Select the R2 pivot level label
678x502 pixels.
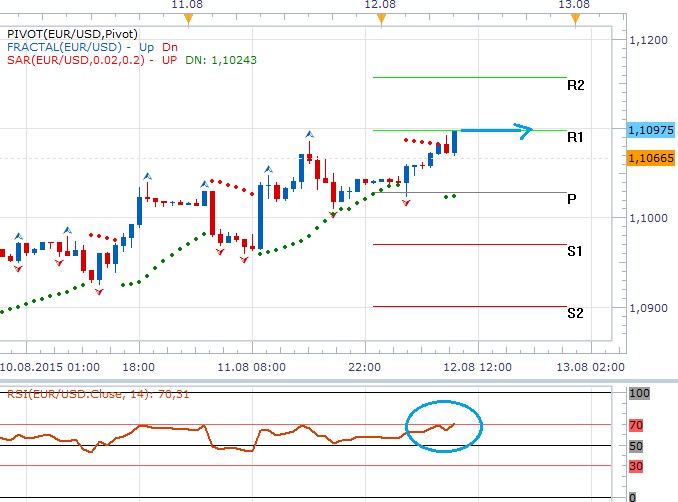point(575,86)
